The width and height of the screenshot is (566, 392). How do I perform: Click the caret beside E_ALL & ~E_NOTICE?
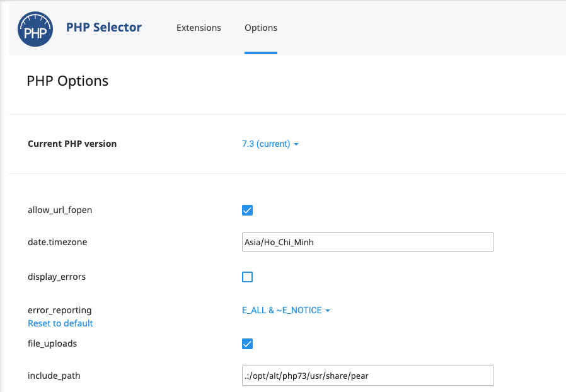(328, 311)
